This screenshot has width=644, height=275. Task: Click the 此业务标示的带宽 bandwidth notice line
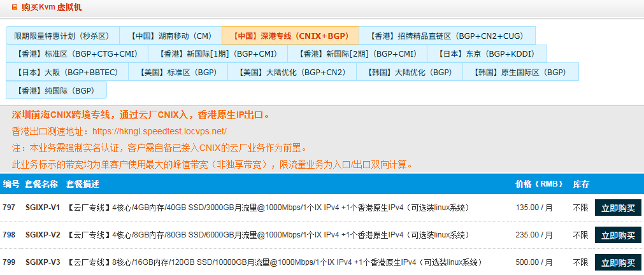coord(212,165)
